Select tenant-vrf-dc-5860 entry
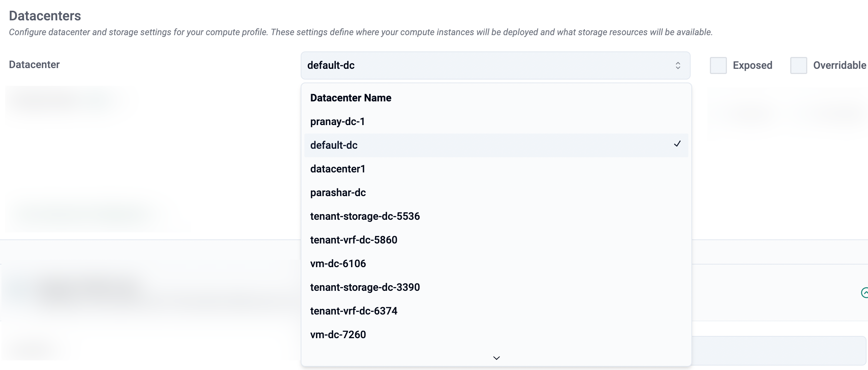This screenshot has width=868, height=370. (354, 240)
